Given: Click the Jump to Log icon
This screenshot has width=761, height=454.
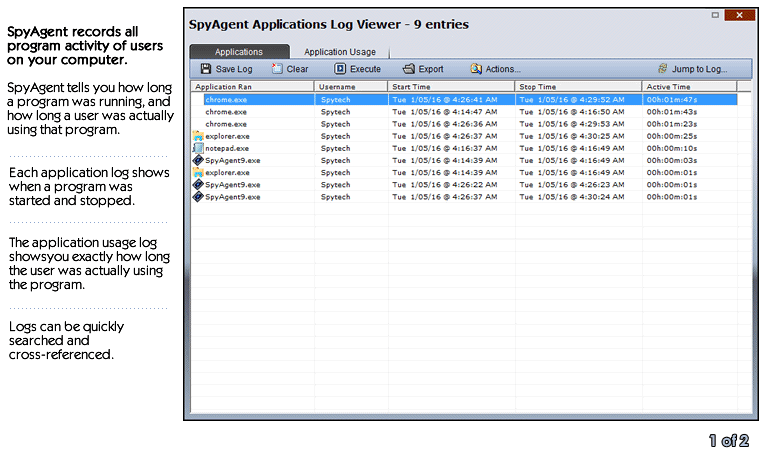Looking at the screenshot, I should click(x=662, y=69).
